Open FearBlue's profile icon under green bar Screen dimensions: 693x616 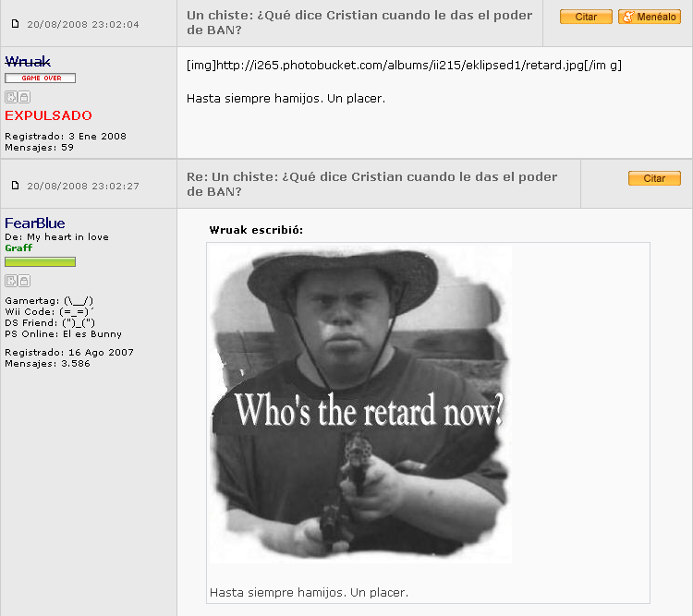coord(10,281)
